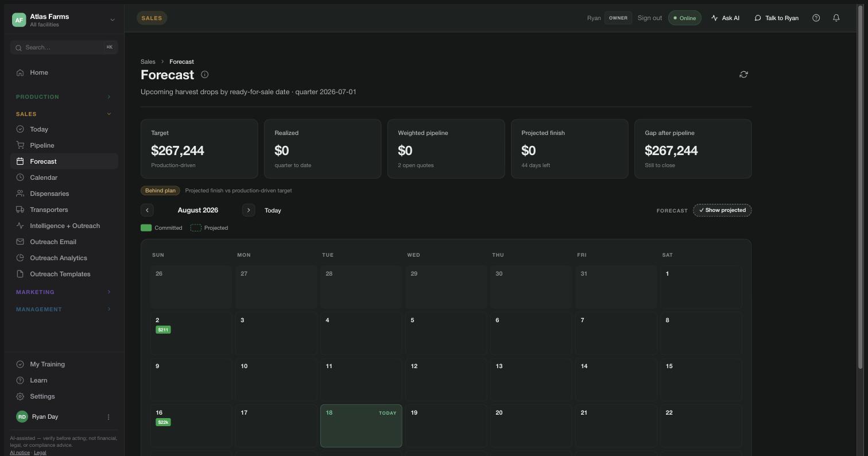Click the Behind plan status badge

coord(160,191)
